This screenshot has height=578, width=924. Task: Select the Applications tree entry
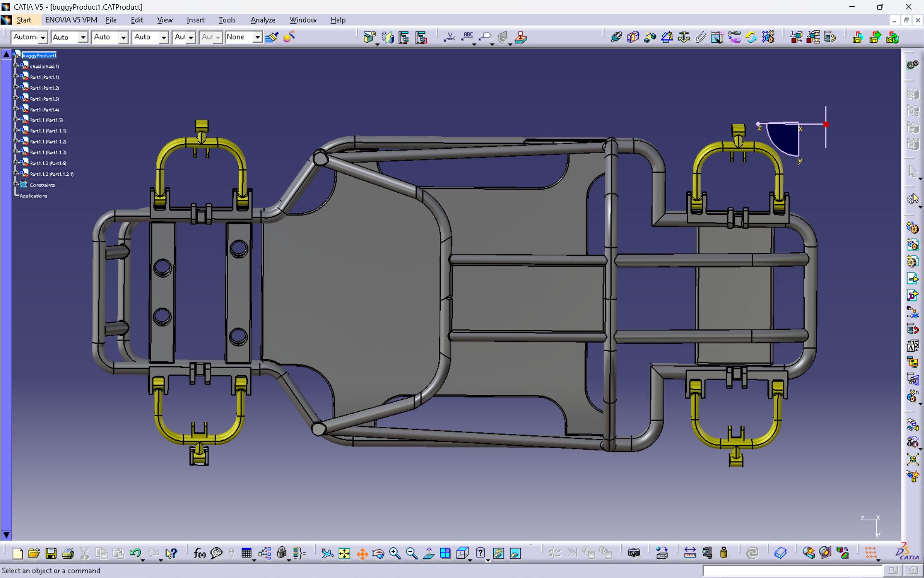pos(33,196)
